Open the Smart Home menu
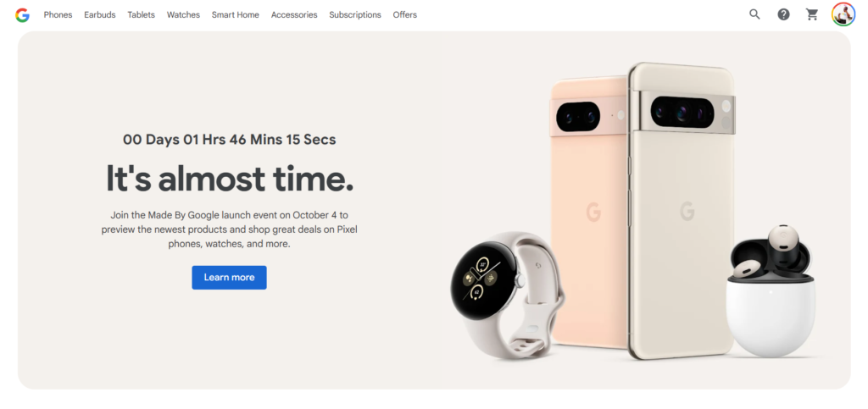 coord(236,15)
